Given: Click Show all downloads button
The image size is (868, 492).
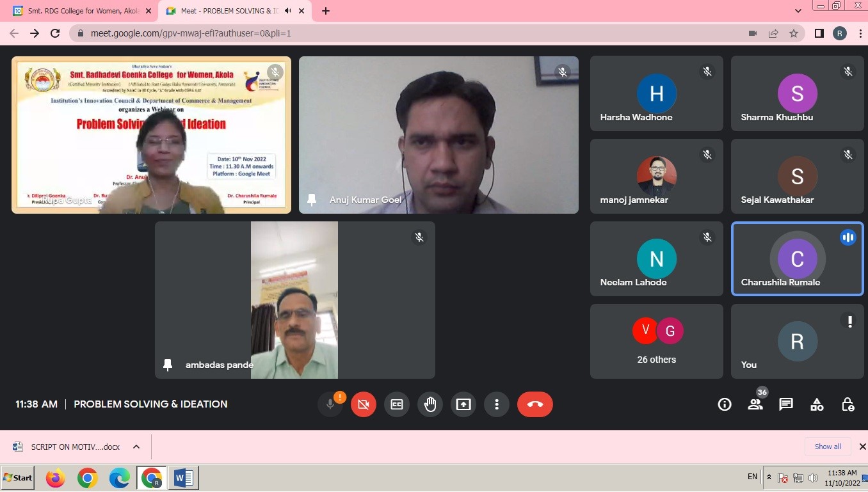Looking at the screenshot, I should coord(828,447).
